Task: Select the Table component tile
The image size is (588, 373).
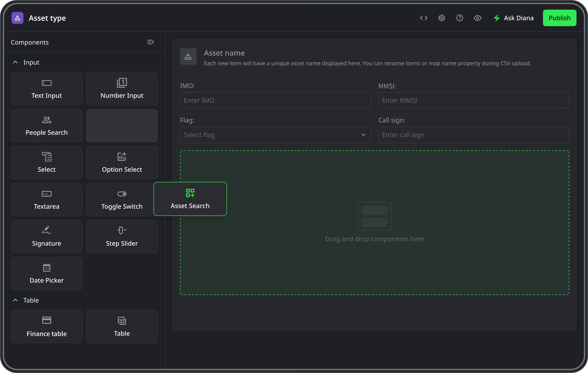Action: click(122, 327)
